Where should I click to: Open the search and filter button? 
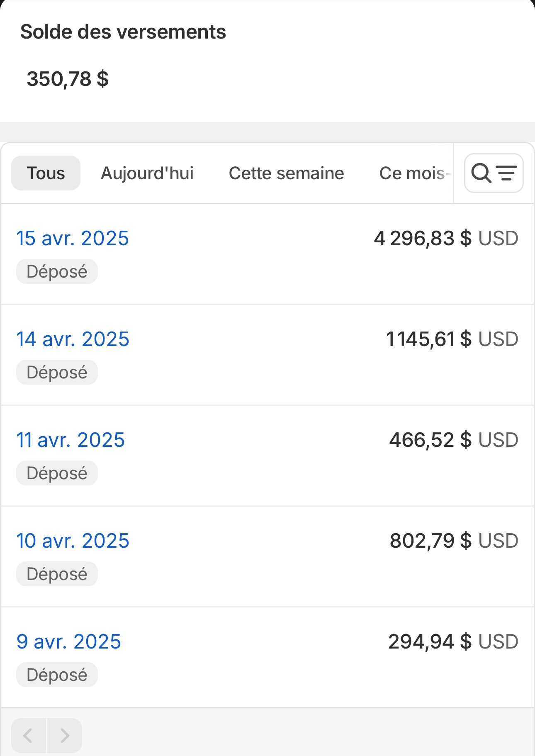(x=494, y=173)
